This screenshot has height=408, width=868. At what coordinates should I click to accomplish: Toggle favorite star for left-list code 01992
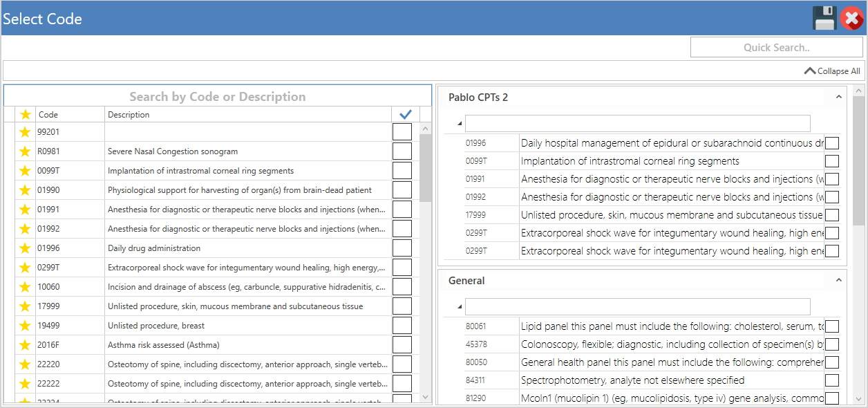click(x=26, y=229)
